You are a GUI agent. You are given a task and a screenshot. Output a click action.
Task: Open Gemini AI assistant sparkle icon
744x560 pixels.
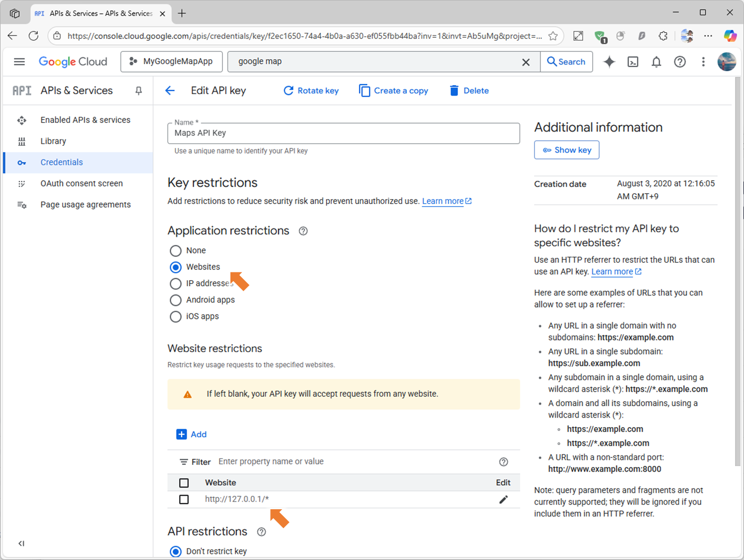[609, 62]
